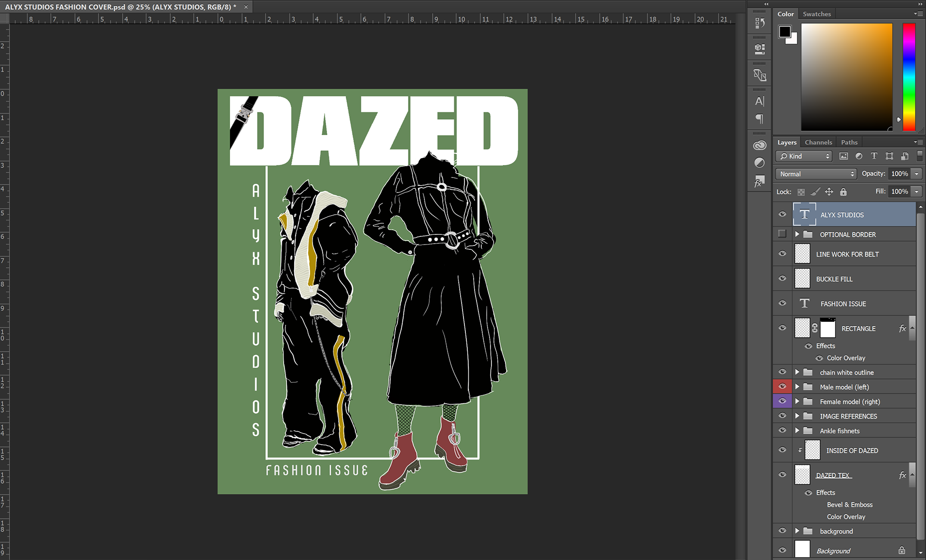Close the ALYX STUDIOS document tab
The image size is (926, 560).
click(246, 7)
